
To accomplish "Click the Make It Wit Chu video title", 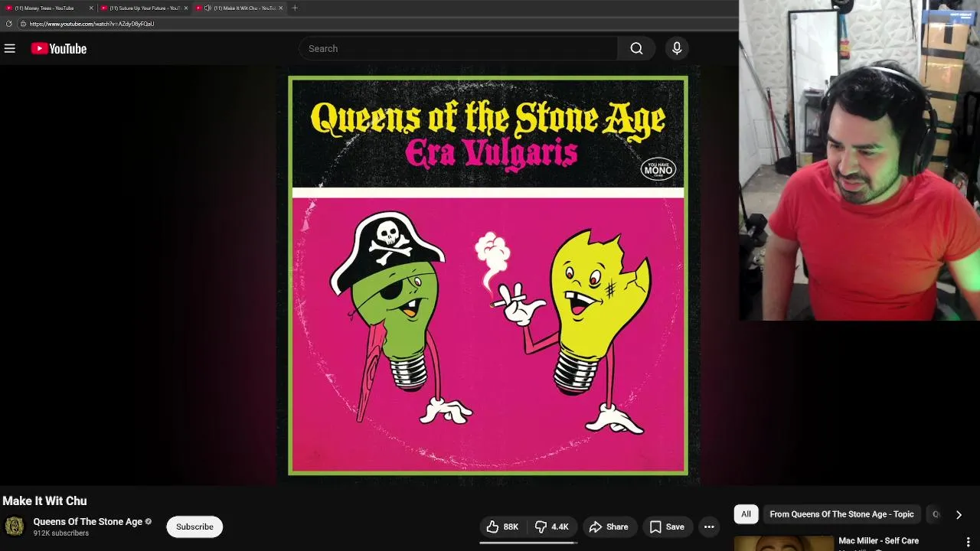I will coord(44,500).
